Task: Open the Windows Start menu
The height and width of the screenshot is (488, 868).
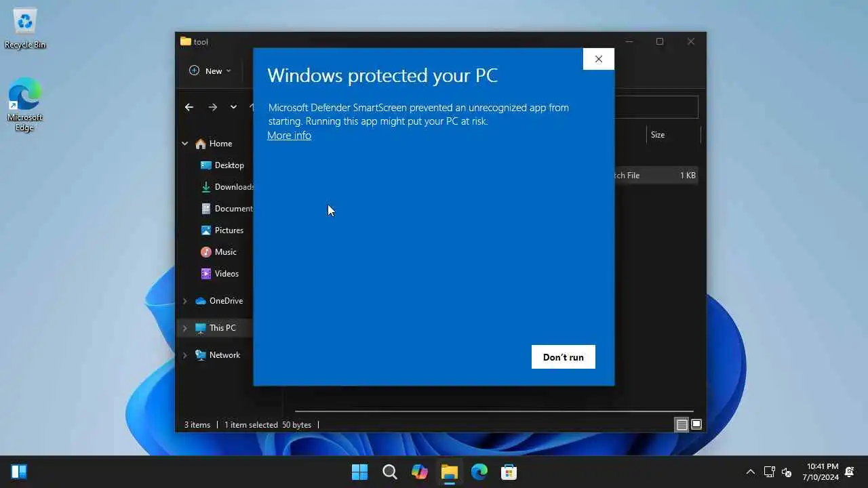Action: pyautogui.click(x=359, y=472)
